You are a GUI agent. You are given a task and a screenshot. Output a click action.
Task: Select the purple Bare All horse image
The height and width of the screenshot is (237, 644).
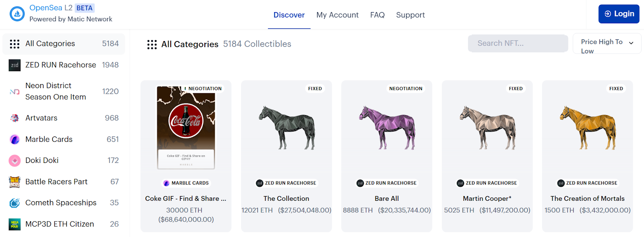coord(387,128)
